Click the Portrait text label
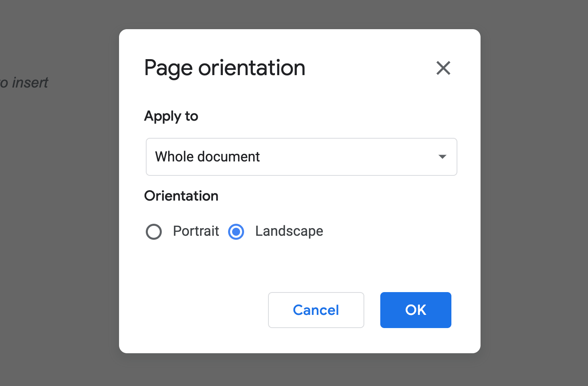The image size is (588, 386). (x=196, y=231)
